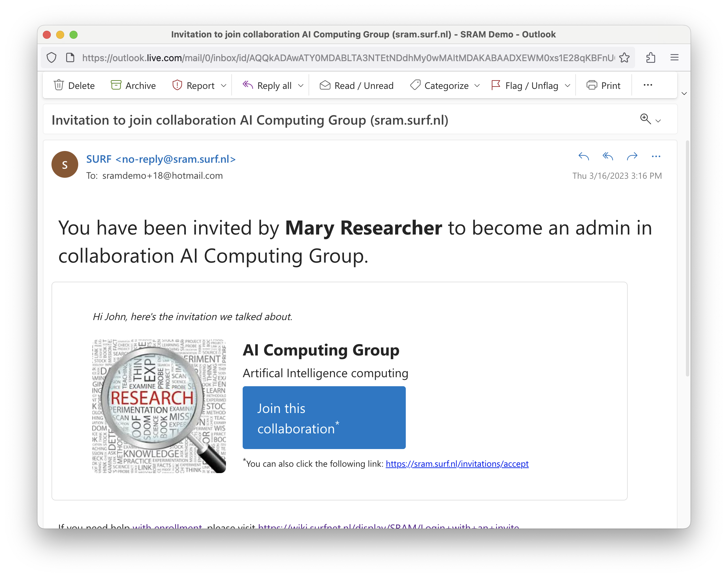Click the bold Mary Researcher name
The image size is (728, 578).
pos(363,228)
